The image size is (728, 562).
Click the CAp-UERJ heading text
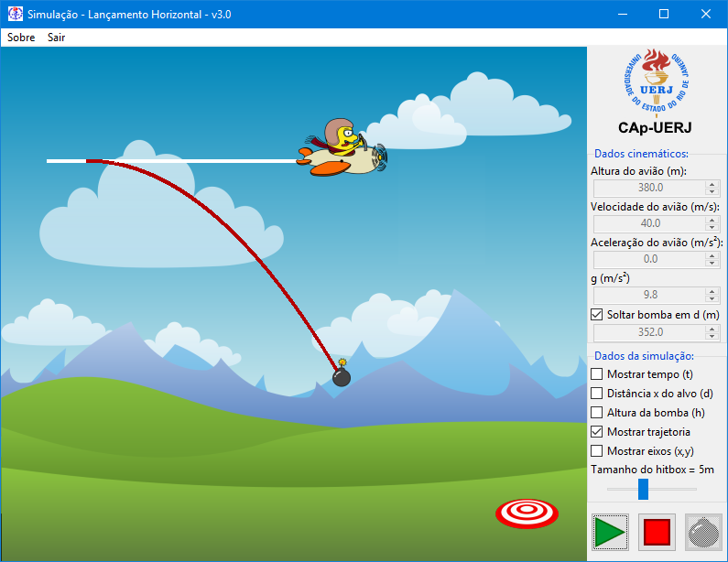[x=655, y=127]
